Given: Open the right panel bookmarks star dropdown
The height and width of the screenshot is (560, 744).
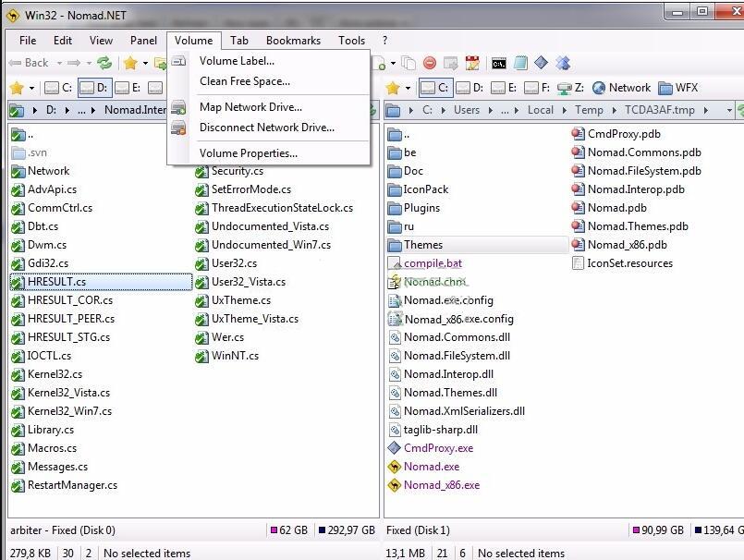Looking at the screenshot, I should [408, 89].
